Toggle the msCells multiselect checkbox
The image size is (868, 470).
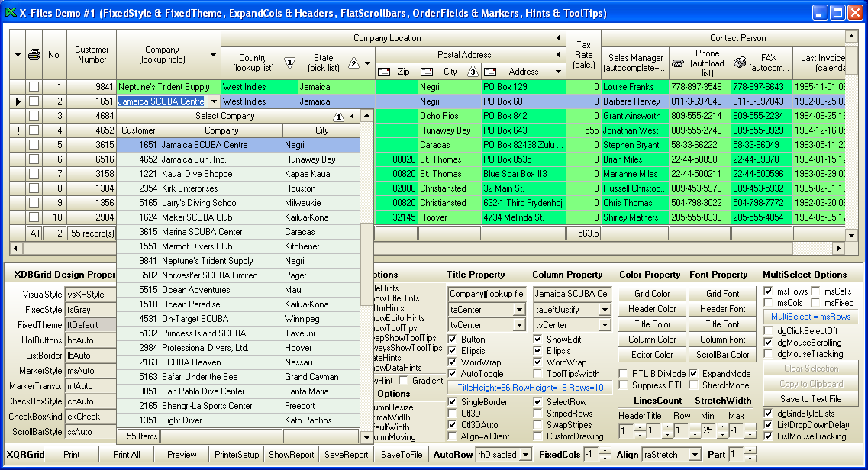tap(817, 291)
